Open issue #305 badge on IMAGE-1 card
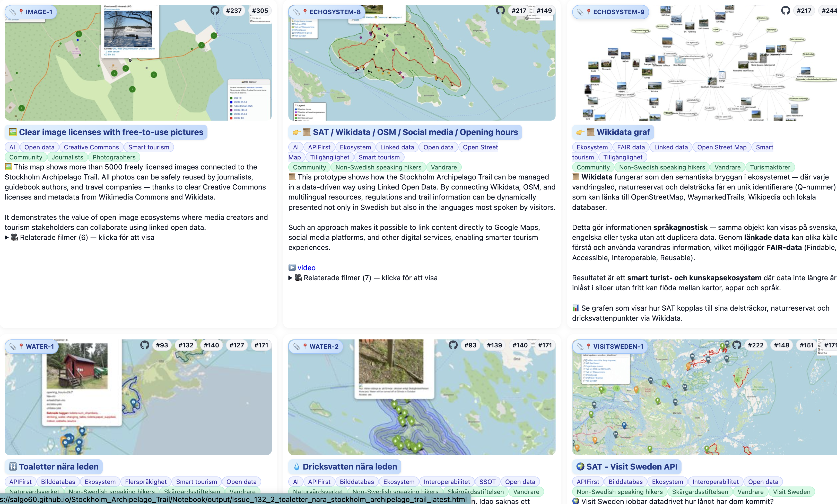 [x=260, y=11]
